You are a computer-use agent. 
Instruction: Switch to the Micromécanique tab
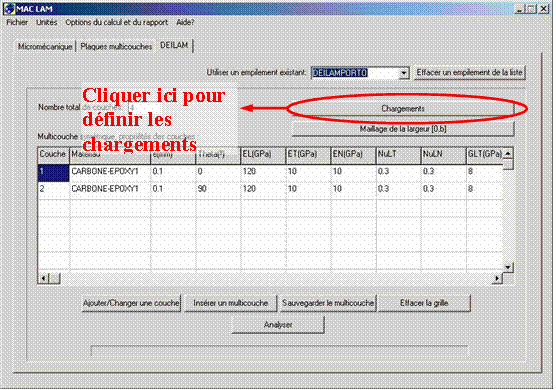point(45,46)
